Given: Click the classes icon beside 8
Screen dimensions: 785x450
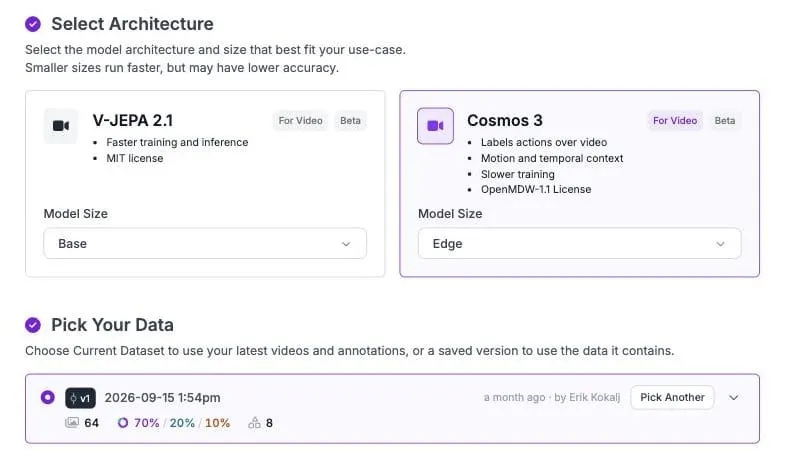Looking at the screenshot, I should (x=254, y=423).
